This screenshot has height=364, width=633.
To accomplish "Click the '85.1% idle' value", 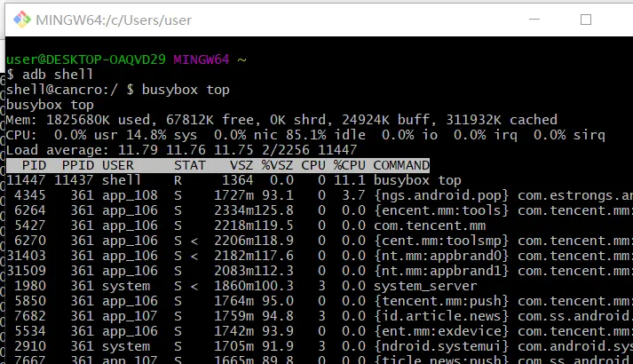I will coord(326,135).
